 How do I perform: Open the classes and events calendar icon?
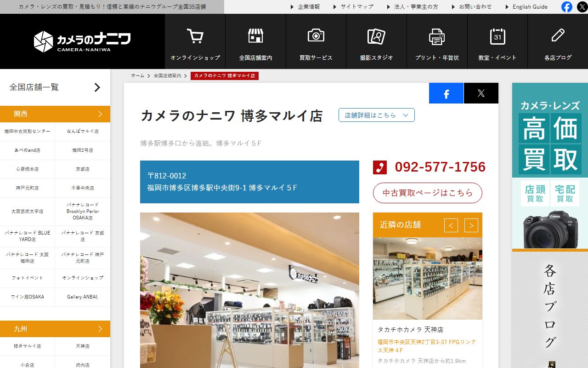coord(498,36)
